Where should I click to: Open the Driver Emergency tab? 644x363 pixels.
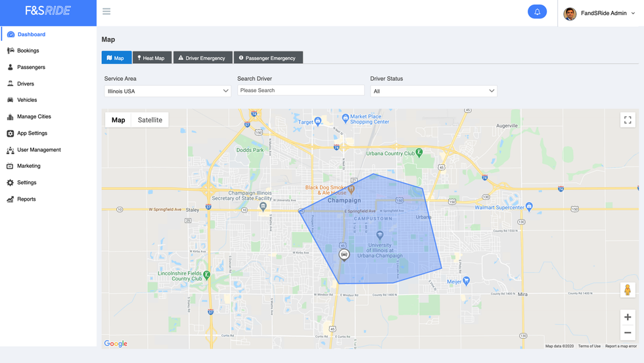202,58
